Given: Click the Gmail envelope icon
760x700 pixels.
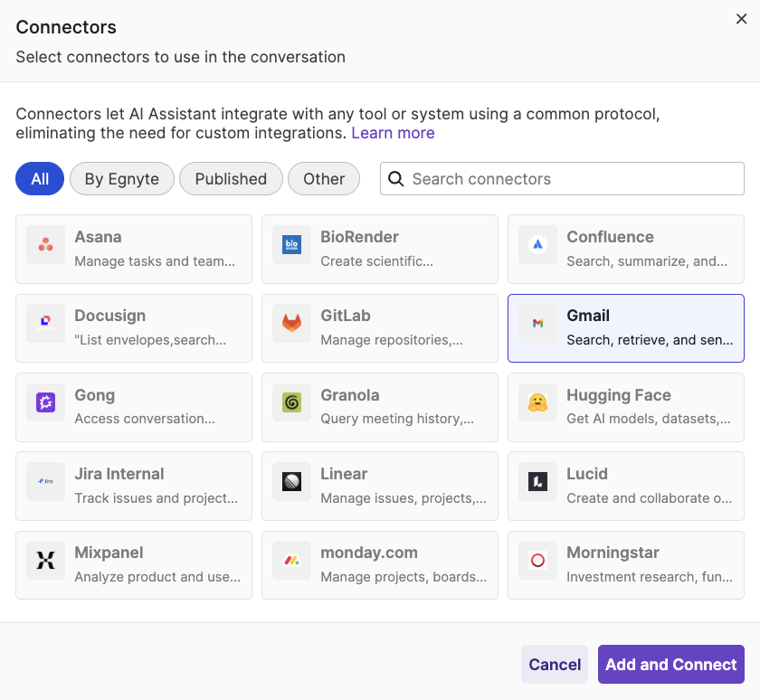Looking at the screenshot, I should 538,323.
